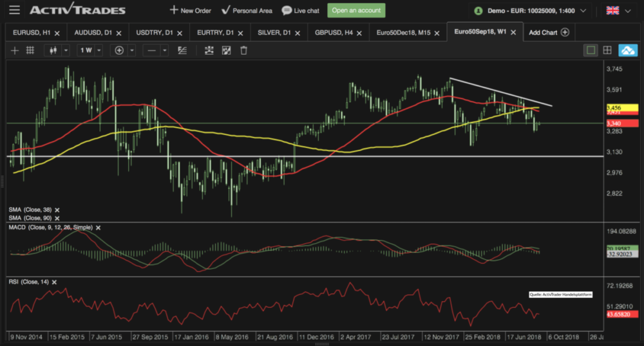Remove the SMA (Close, 38) indicator
This screenshot has width=644, height=346.
pos(57,210)
